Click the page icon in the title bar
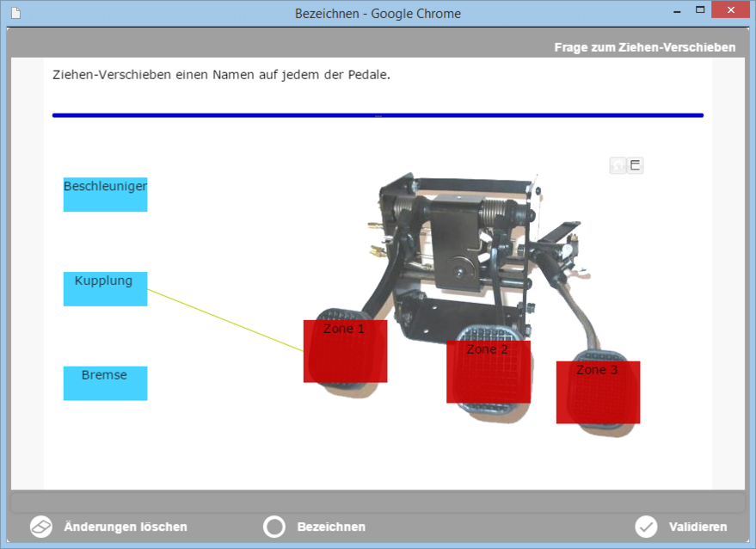 15,13
